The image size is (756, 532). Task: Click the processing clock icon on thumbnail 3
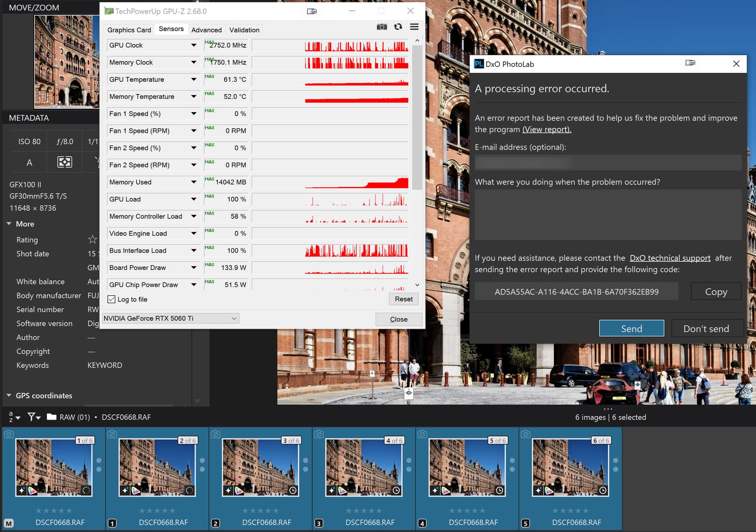(293, 490)
